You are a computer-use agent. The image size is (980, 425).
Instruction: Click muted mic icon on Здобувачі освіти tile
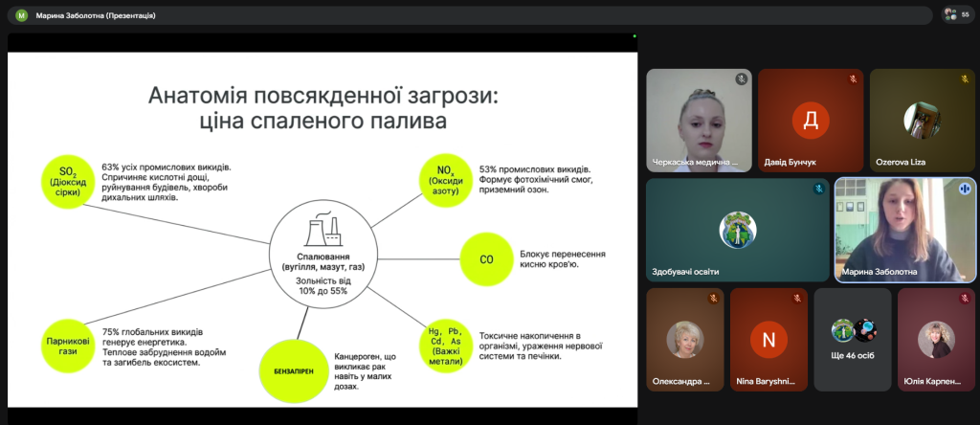click(x=818, y=189)
